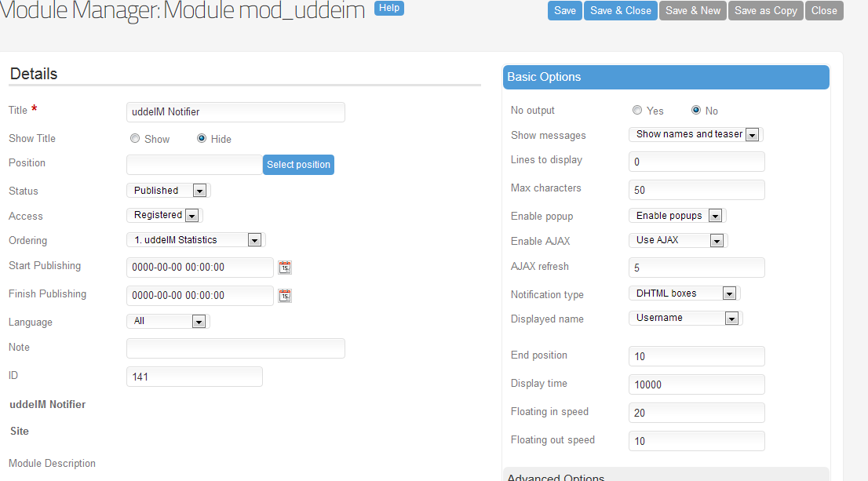Open the Notification type dropdown
Viewport: 868px width, 481px height.
click(684, 293)
